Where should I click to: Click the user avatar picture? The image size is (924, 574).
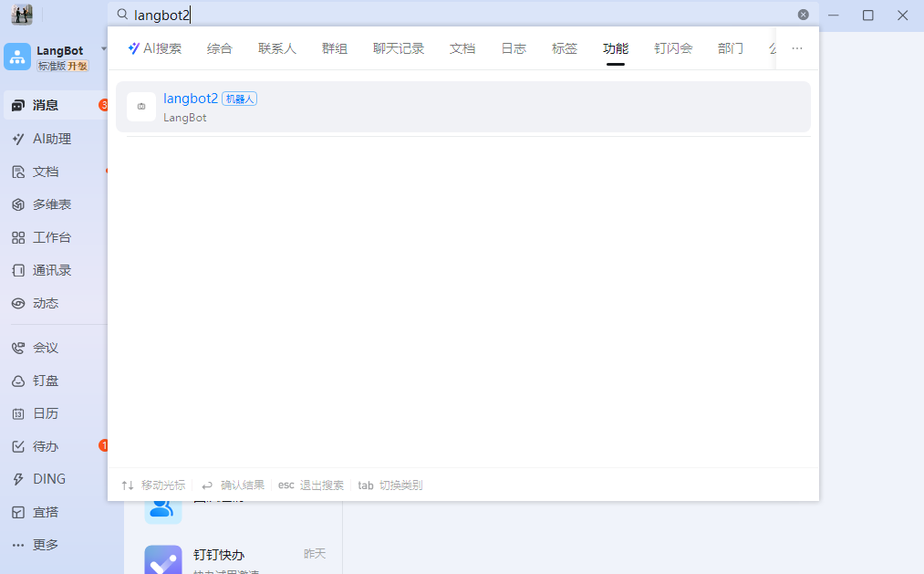[22, 15]
